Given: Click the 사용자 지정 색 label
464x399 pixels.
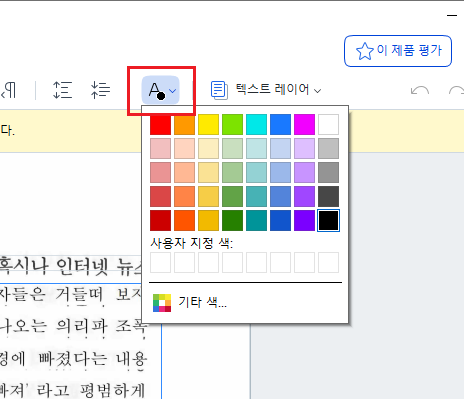Looking at the screenshot, I should 191,243.
